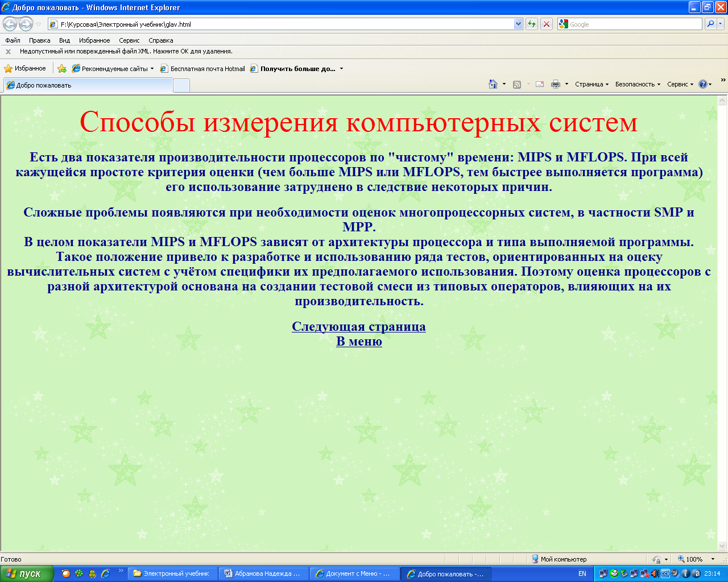Select the Добро пожаловать browser tab
The image size is (728, 582).
click(x=88, y=85)
